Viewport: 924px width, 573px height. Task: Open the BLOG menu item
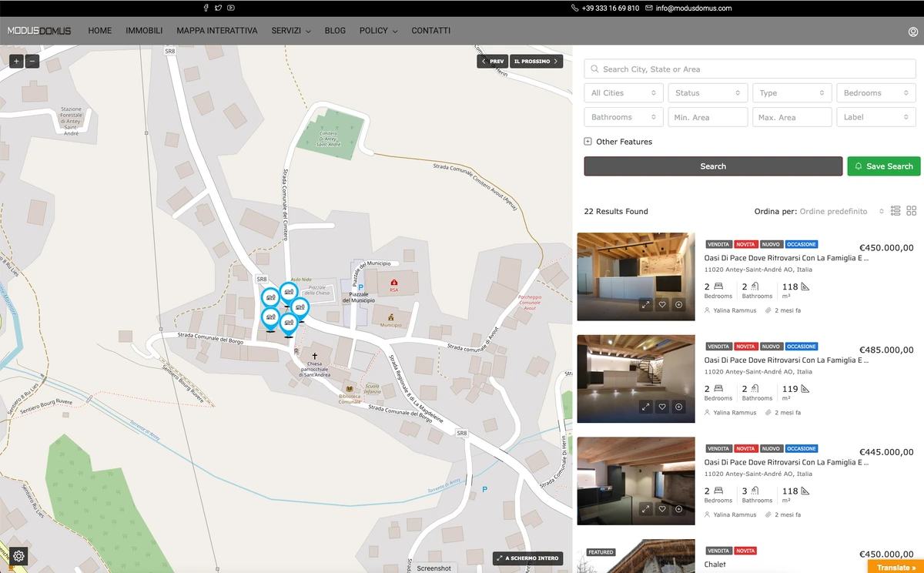point(335,31)
